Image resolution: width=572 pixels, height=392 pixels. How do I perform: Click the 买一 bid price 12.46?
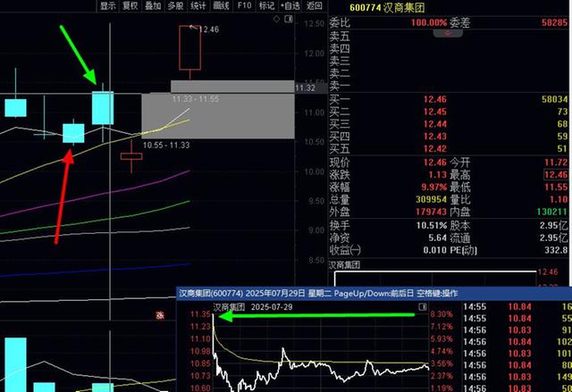pos(435,99)
